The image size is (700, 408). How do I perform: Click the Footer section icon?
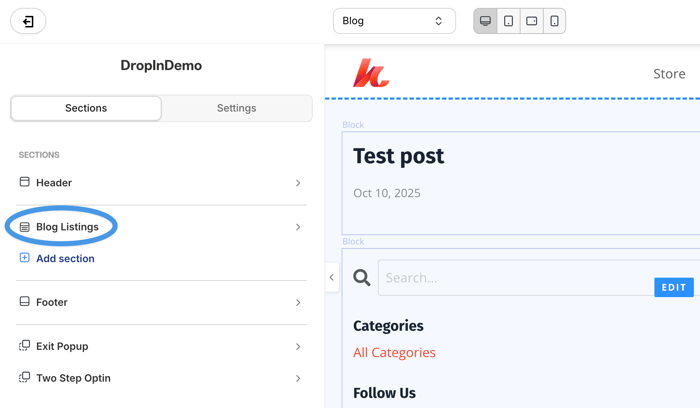(25, 301)
